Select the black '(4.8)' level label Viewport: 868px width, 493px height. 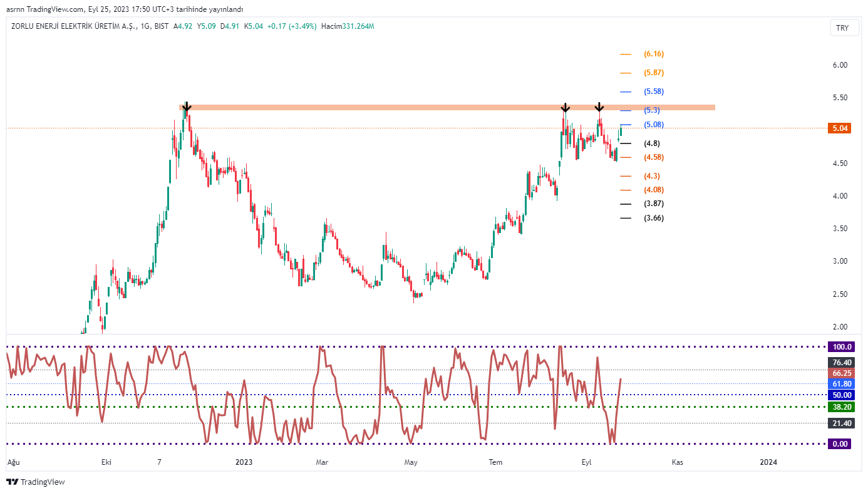tap(652, 143)
